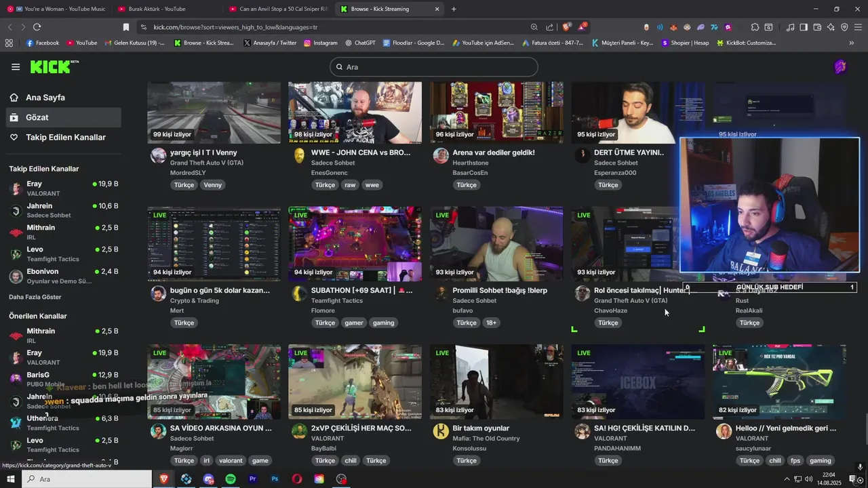
Task: Open the Facebook bookmark
Action: pos(43,43)
